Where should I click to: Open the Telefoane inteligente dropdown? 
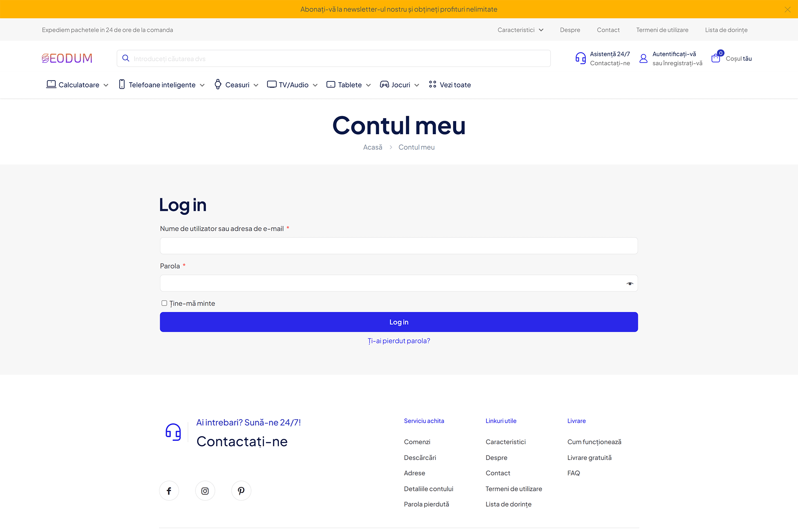point(162,85)
